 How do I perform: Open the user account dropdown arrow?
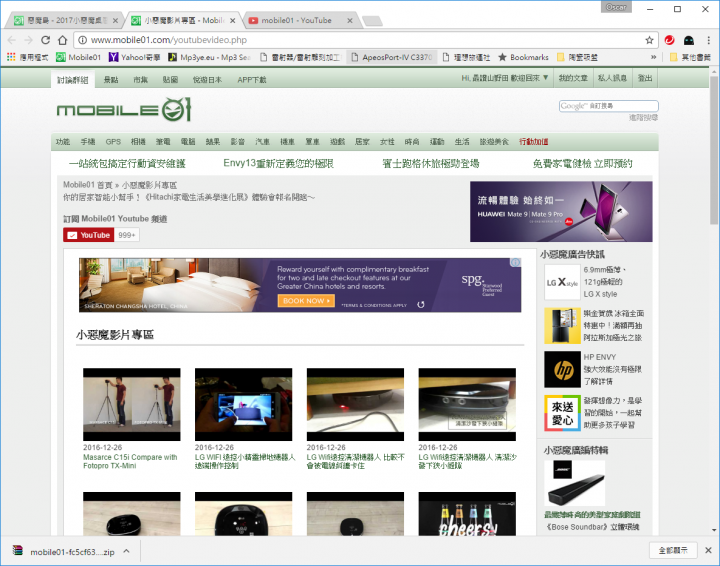coord(545,78)
